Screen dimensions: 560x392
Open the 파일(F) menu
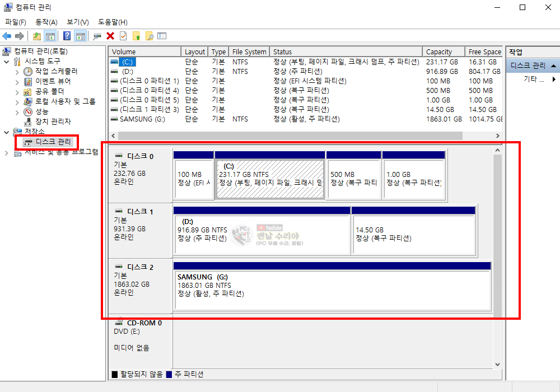tap(16, 22)
